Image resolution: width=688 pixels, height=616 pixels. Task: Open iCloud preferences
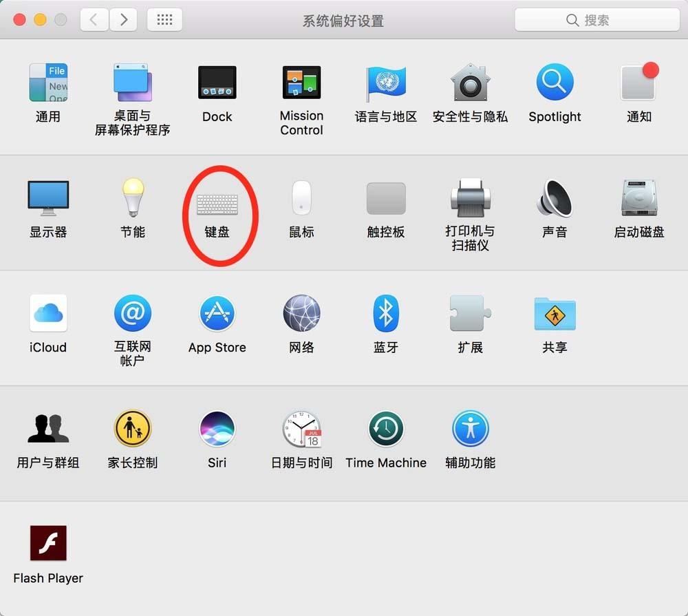tap(48, 313)
